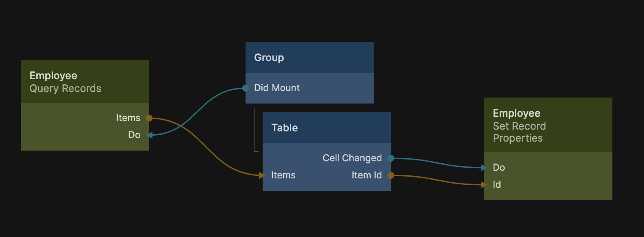This screenshot has width=644, height=237.
Task: Click the Id label in Set Record Properties
Action: tap(497, 185)
